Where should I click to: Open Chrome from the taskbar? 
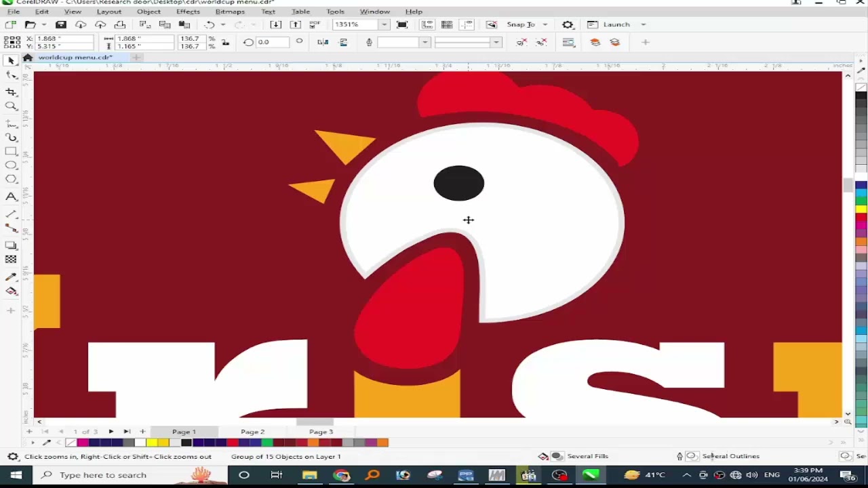tap(341, 475)
